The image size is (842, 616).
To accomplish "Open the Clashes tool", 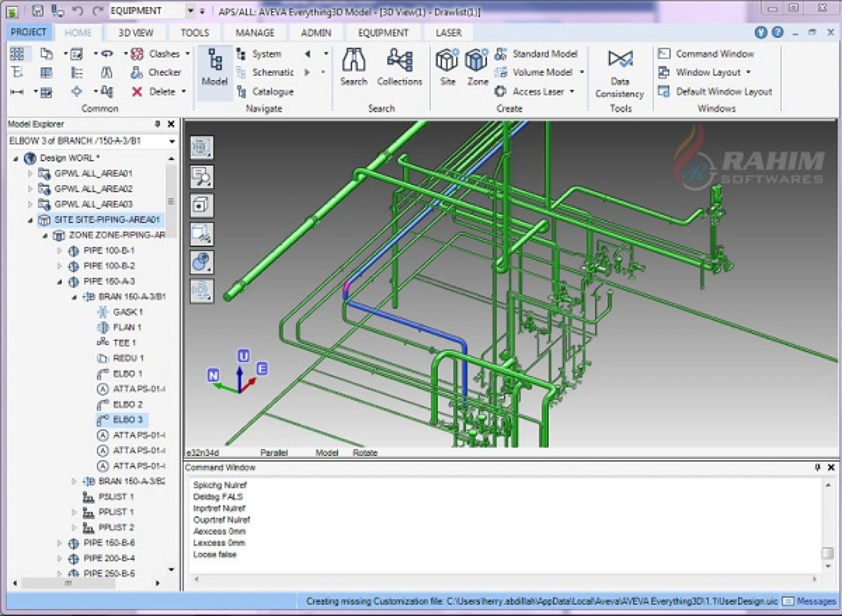I will [160, 53].
